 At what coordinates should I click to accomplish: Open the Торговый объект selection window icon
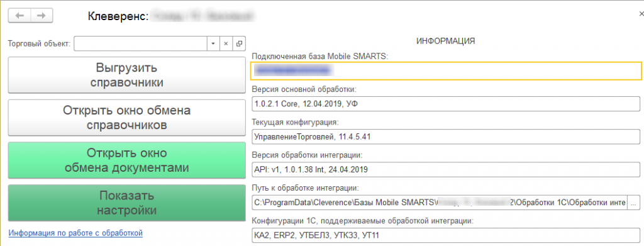click(238, 43)
